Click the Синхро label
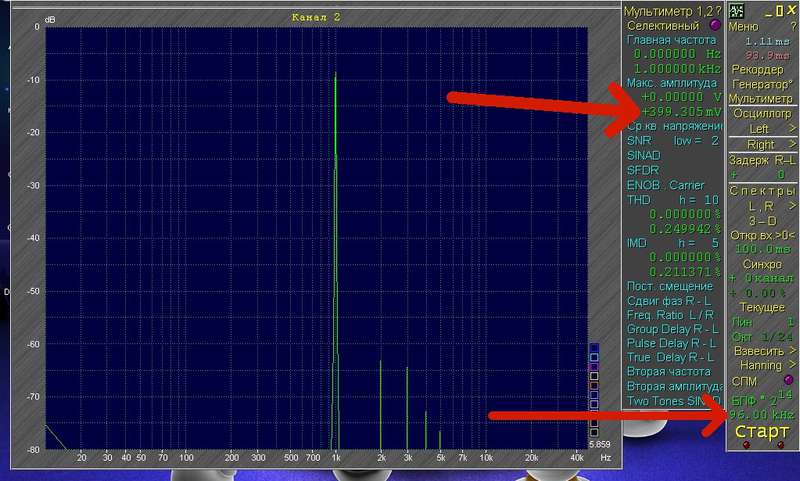Screen dimensions: 800x481 pos(762,264)
